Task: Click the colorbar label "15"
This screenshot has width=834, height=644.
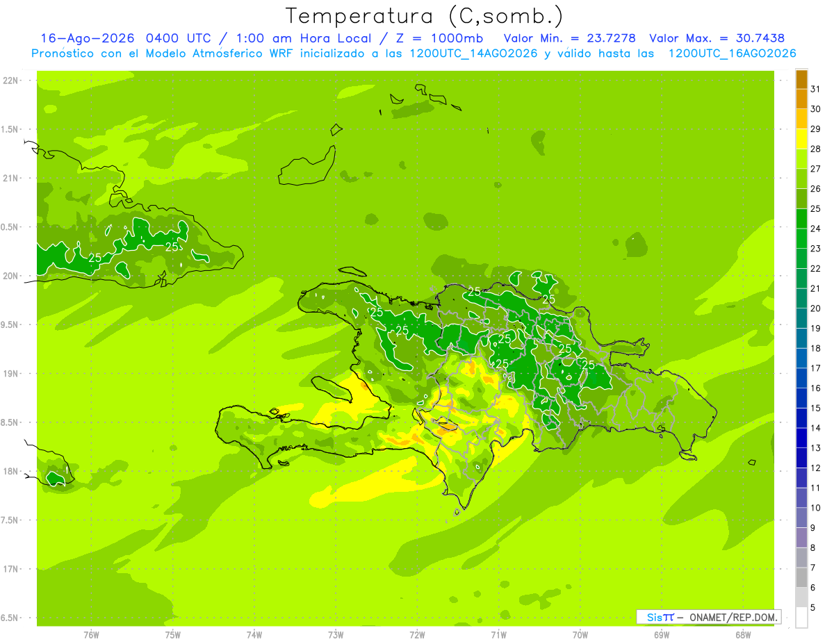Action: point(816,408)
